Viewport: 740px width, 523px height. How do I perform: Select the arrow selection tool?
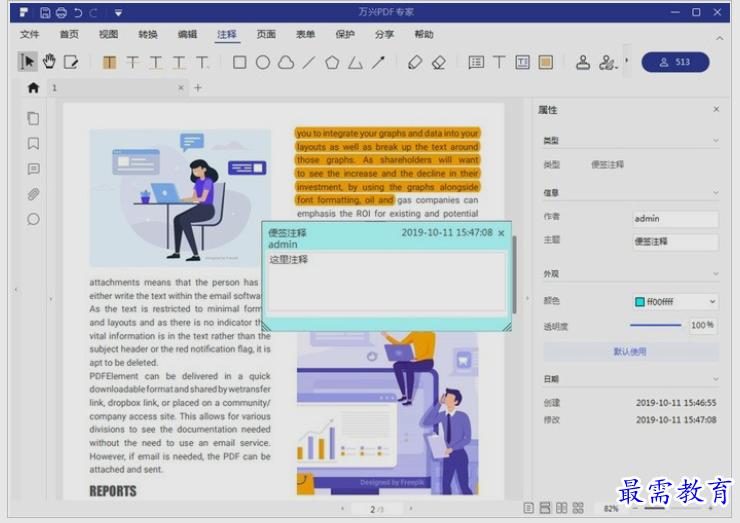click(x=27, y=62)
